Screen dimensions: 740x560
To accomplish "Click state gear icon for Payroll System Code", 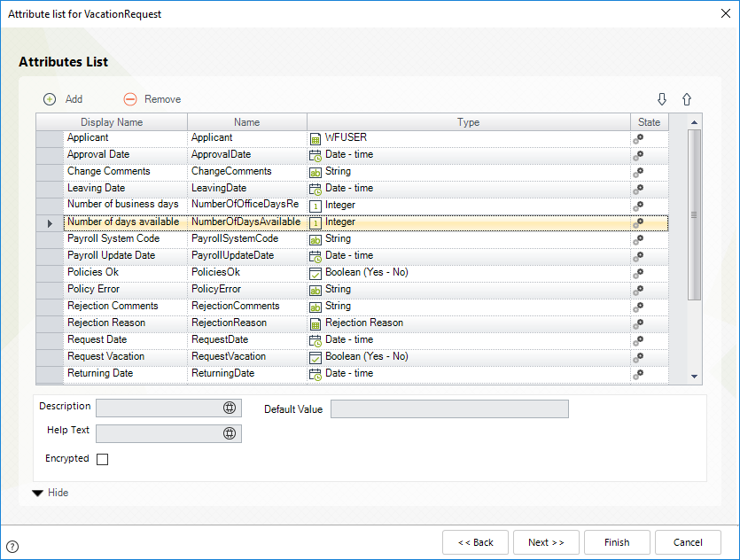I will click(638, 239).
